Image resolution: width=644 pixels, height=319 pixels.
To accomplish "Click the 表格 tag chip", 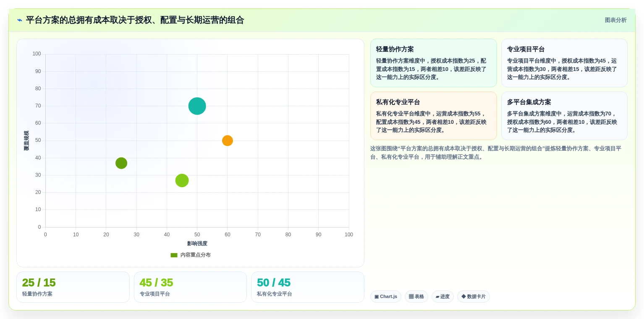I will coord(416,297).
